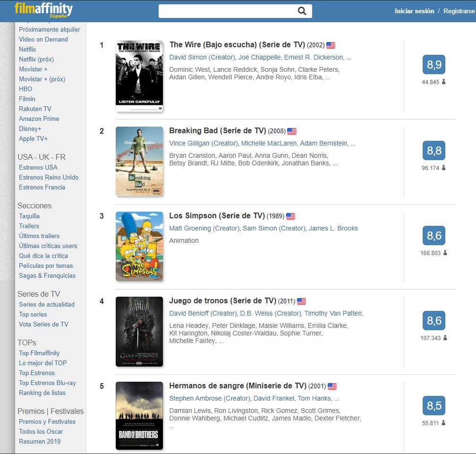Click the Registrarse link
Screen dimensions: 476x454
click(x=459, y=11)
